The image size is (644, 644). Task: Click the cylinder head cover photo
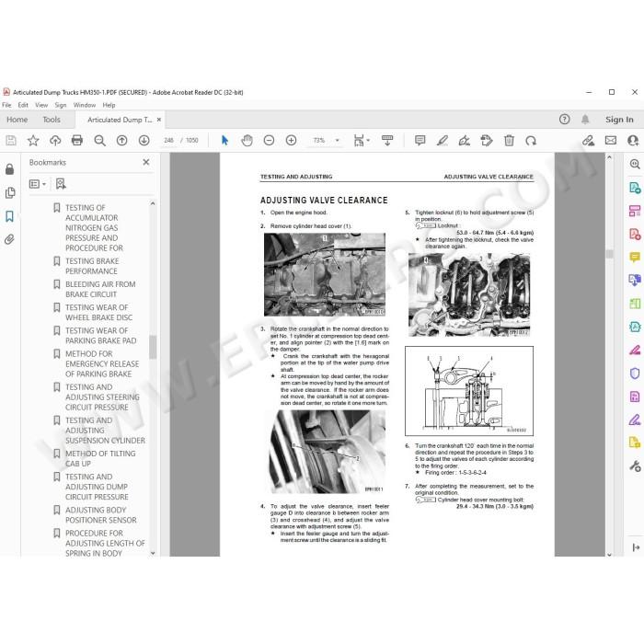coord(325,274)
